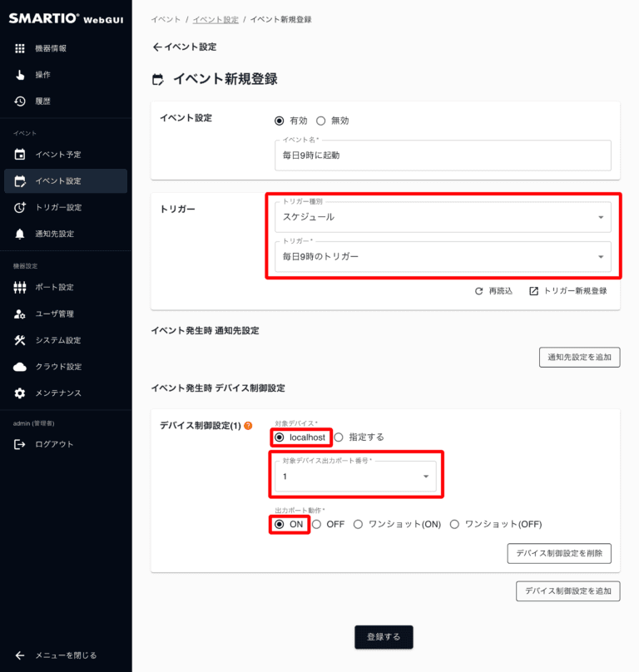The height and width of the screenshot is (672, 639).
Task: Click デバイス制御設定を追加 button
Action: [567, 591]
